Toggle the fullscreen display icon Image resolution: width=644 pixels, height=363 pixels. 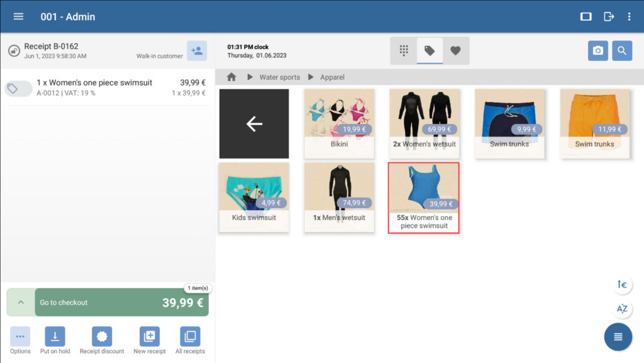pos(586,16)
